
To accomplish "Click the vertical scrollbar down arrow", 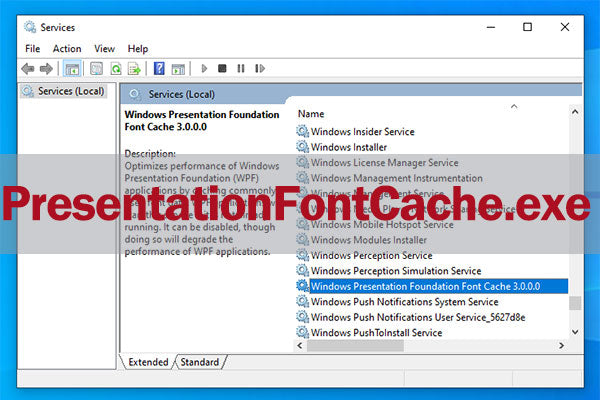I will point(575,332).
